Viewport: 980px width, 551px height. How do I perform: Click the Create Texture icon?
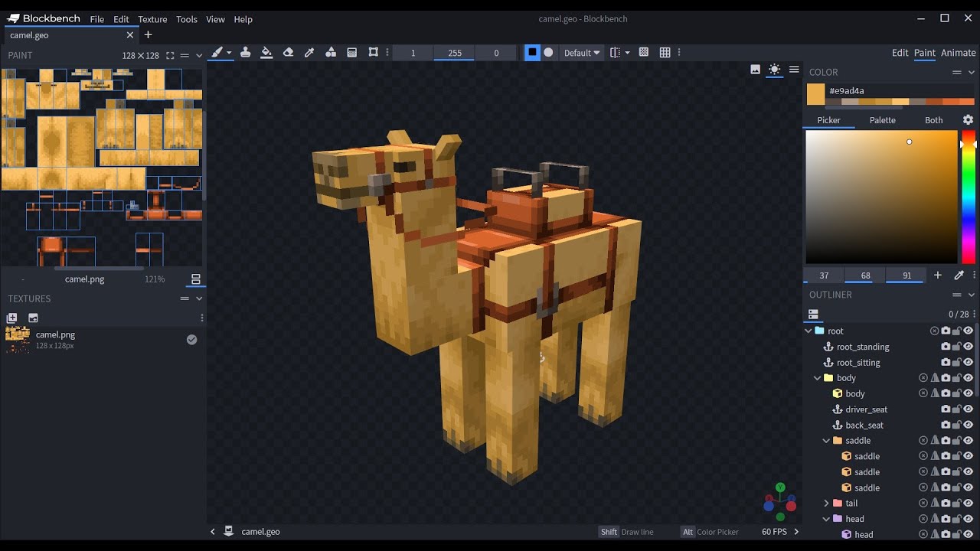pyautogui.click(x=12, y=318)
